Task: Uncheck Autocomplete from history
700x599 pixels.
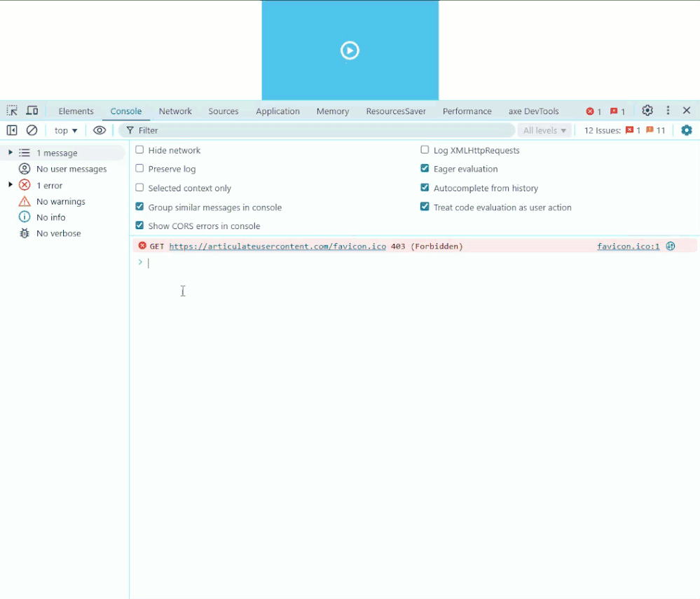Action: 425,188
